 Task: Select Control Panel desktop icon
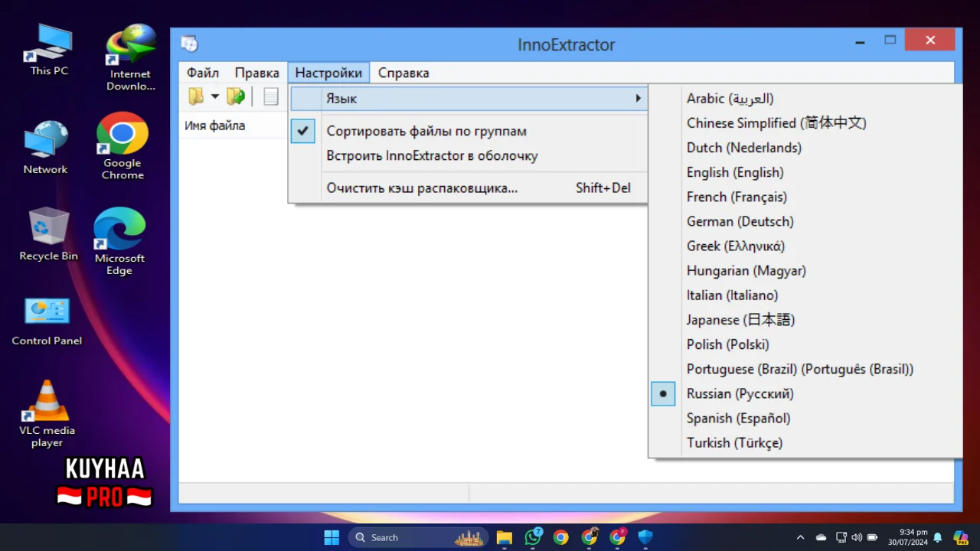[x=47, y=321]
